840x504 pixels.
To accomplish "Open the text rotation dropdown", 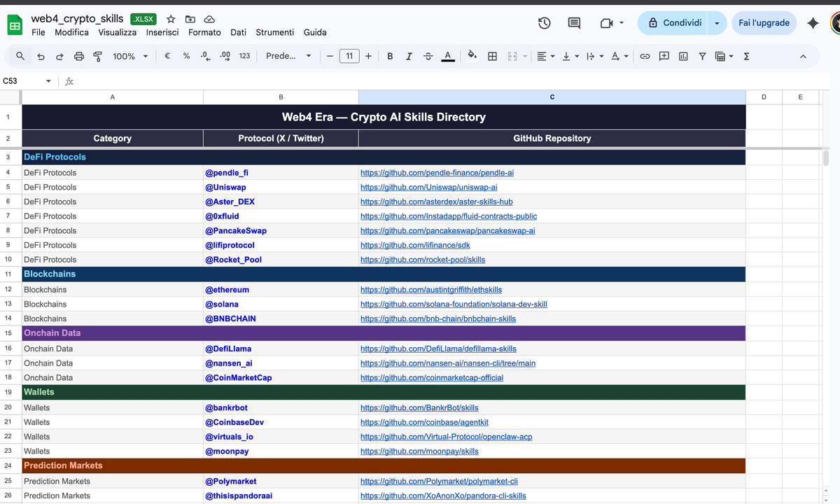I will 619,56.
